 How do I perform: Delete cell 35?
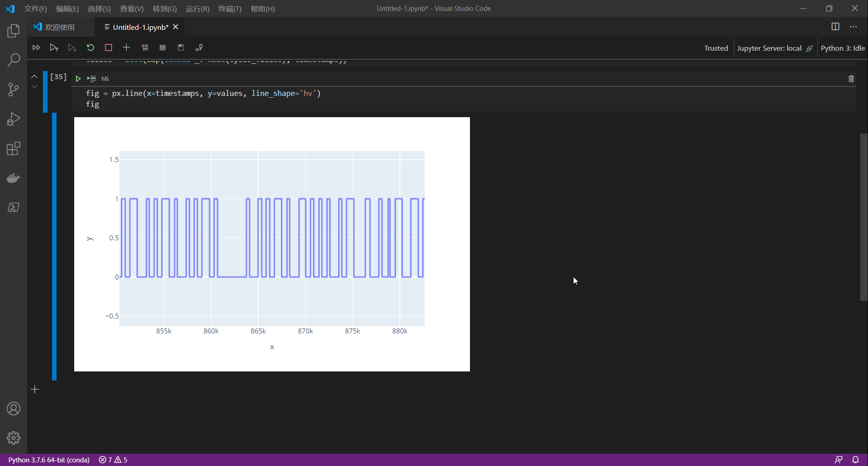(x=851, y=78)
